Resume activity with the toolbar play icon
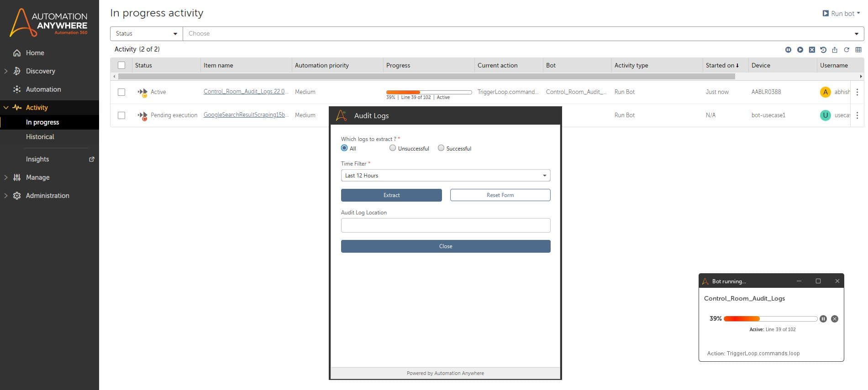Viewport: 868px width, 390px height. (800, 50)
